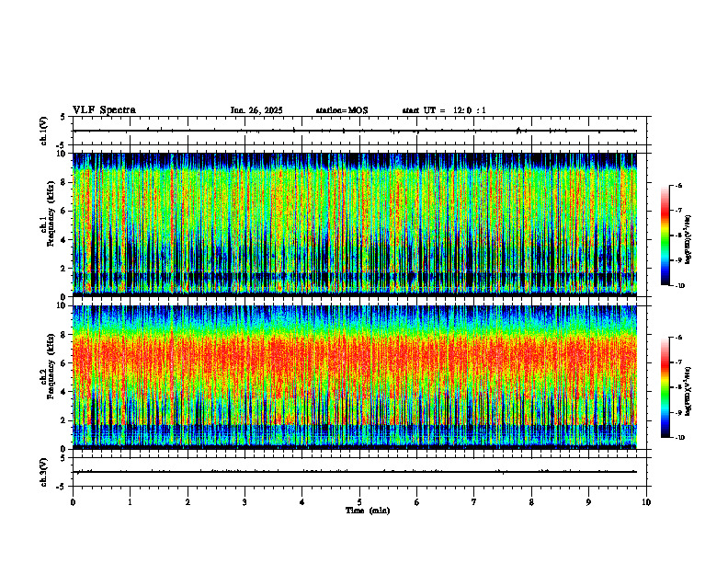Click time axis tick label "5"
Screen dimensions: 728x563
pyautogui.click(x=359, y=502)
